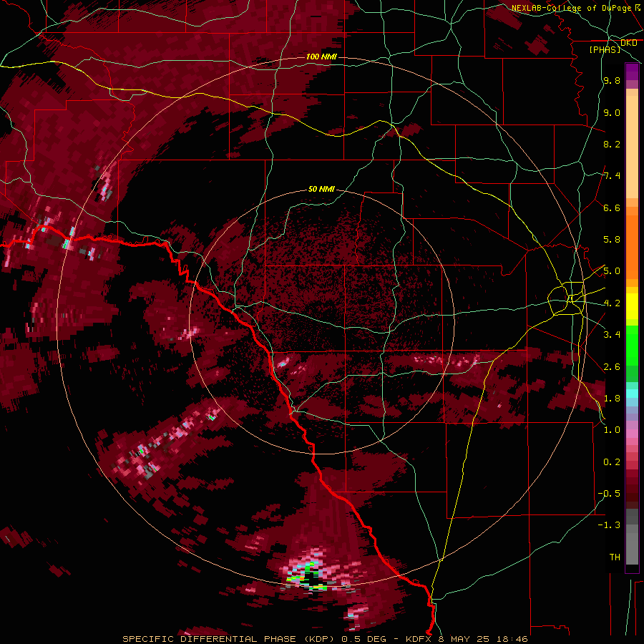This screenshot has height=644, width=644.
Task: Click the purple top segment of color bar
Action: click(x=632, y=72)
